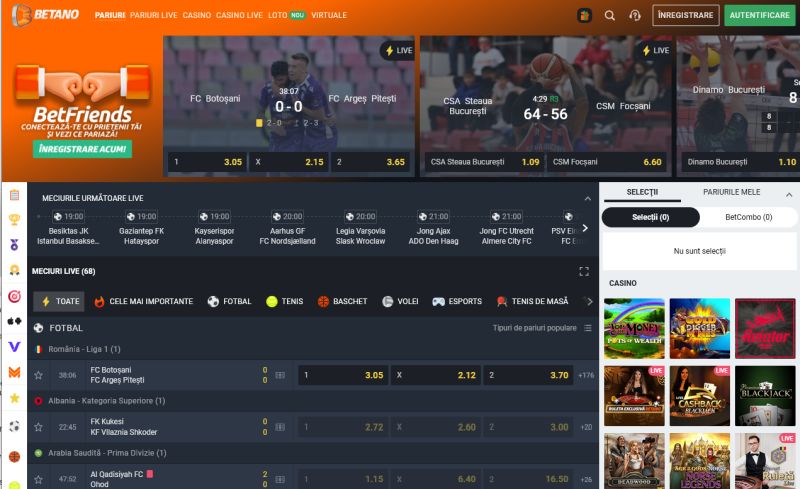The width and height of the screenshot is (800, 489).
Task: Open the gift promotions icon in header
Action: (x=585, y=15)
